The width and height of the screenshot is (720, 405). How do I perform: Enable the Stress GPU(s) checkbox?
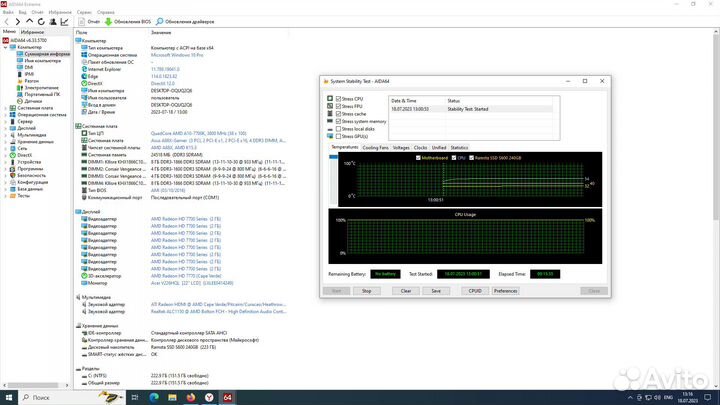(338, 136)
